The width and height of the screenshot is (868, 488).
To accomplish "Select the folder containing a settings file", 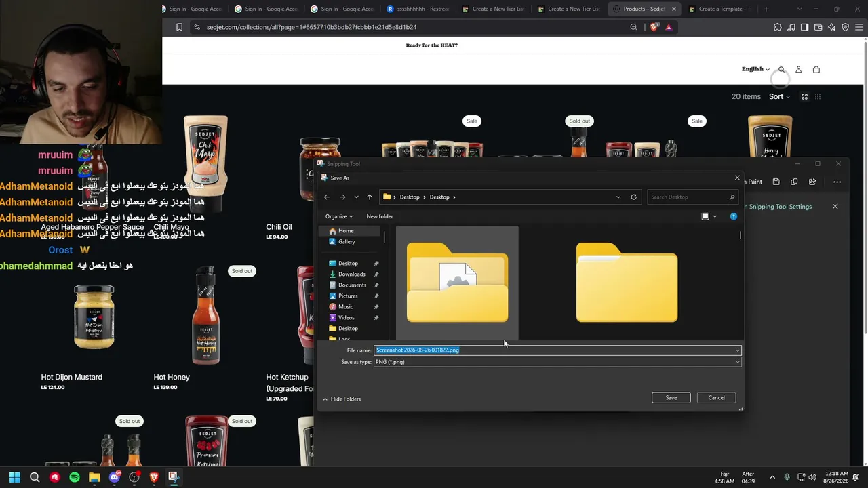I will (457, 283).
